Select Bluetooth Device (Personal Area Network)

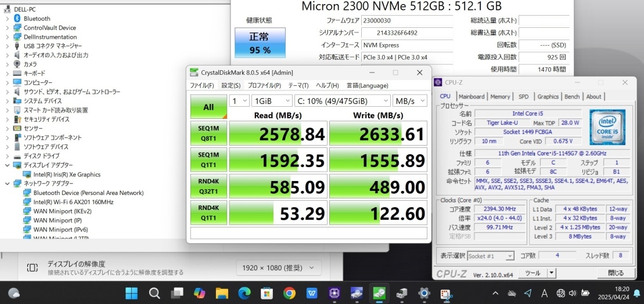tap(88, 193)
